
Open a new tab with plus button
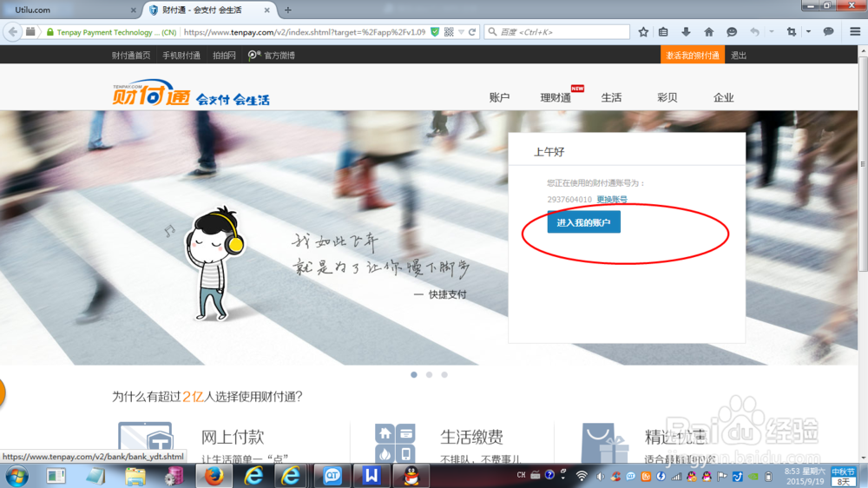click(288, 10)
